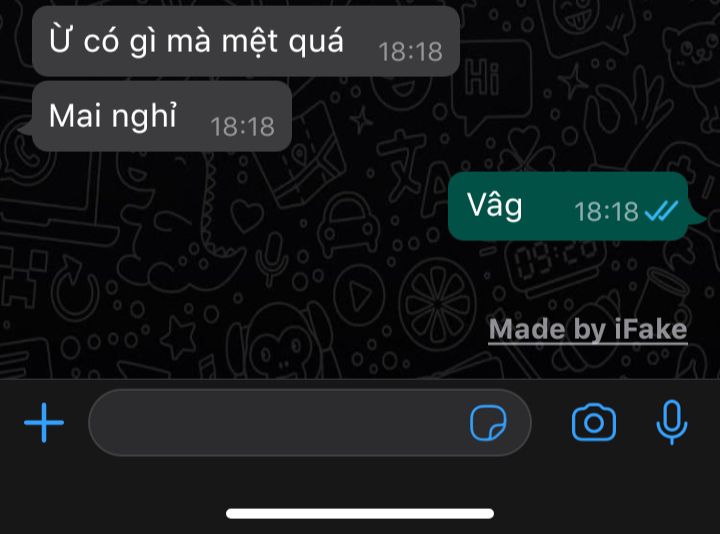Open the camera from chat bar
720x534 pixels.
click(594, 422)
